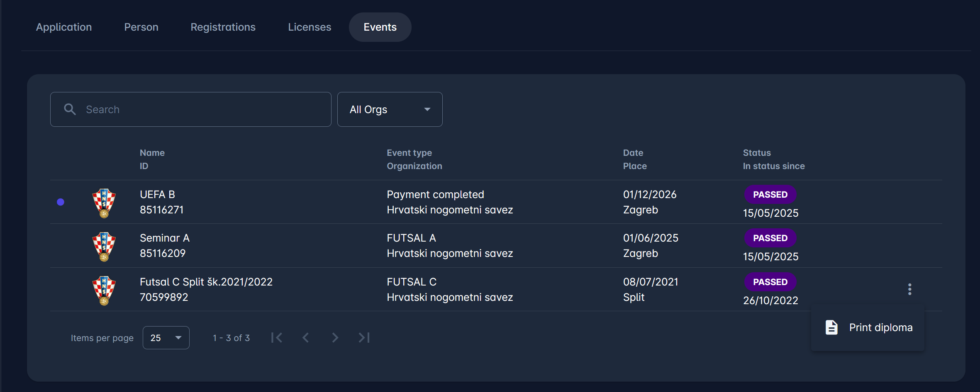Open the All Orgs dropdown
The image size is (980, 392).
[x=389, y=109]
